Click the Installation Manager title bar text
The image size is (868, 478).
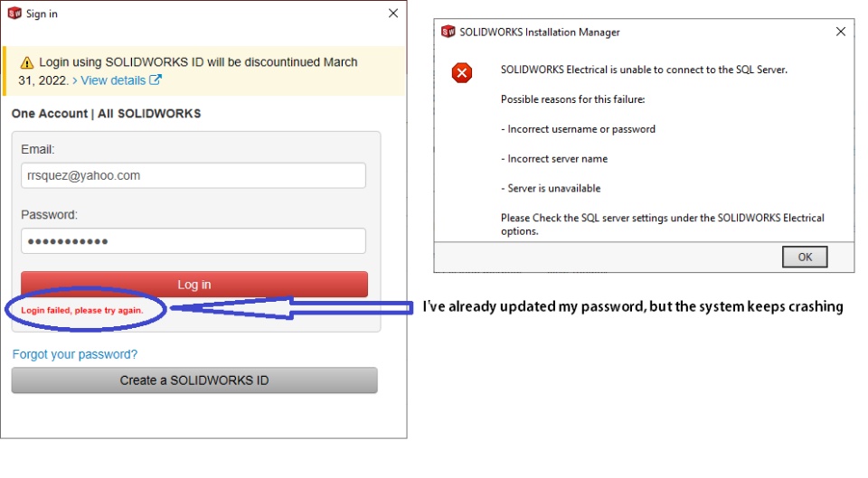click(x=540, y=32)
